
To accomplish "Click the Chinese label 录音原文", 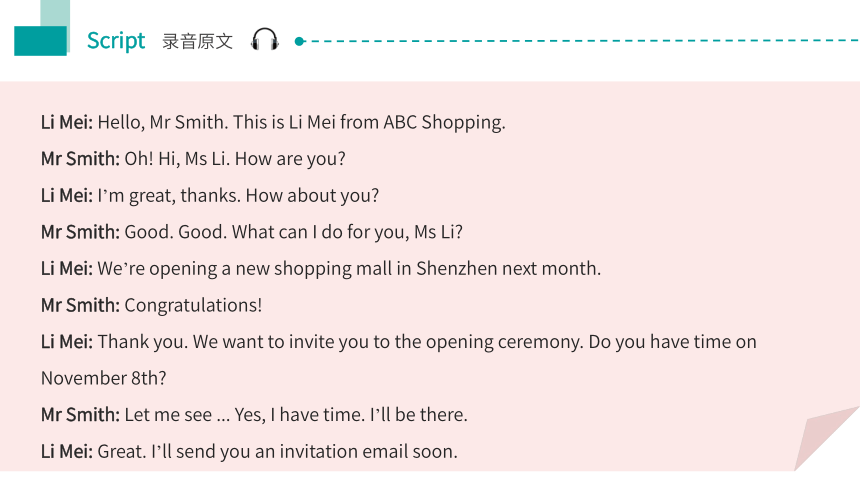I will point(197,41).
